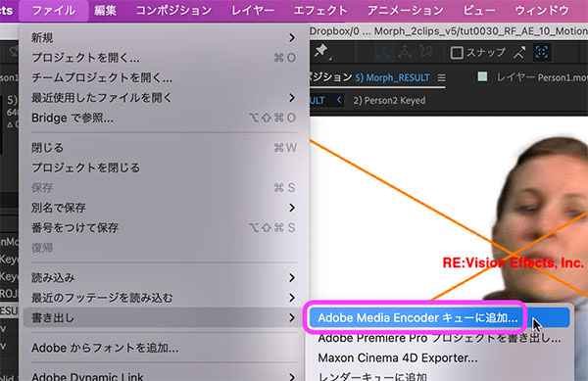The image size is (588, 381).
Task: Enable the スナップ checkbox
Action: (x=457, y=53)
